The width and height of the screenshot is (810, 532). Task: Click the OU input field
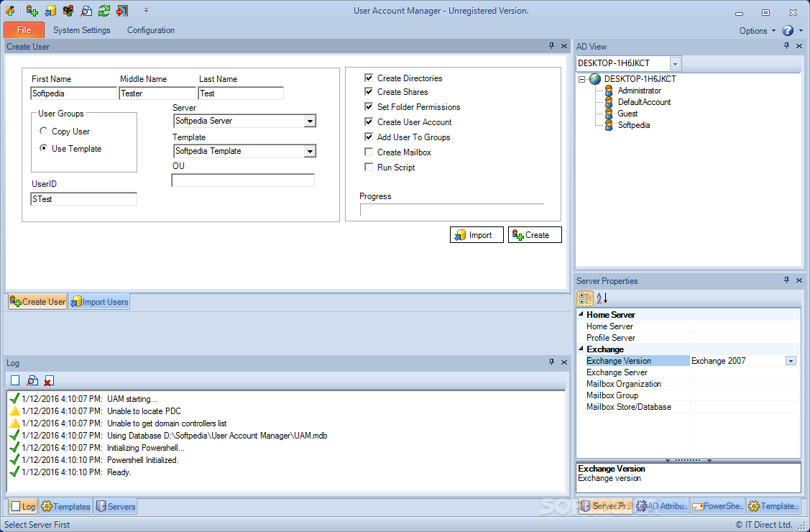click(243, 180)
